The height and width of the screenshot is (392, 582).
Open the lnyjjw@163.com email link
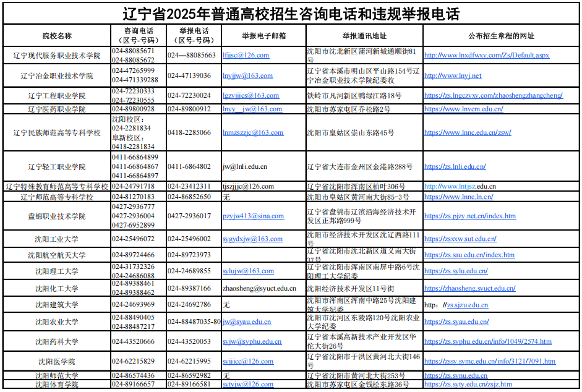[x=247, y=75]
